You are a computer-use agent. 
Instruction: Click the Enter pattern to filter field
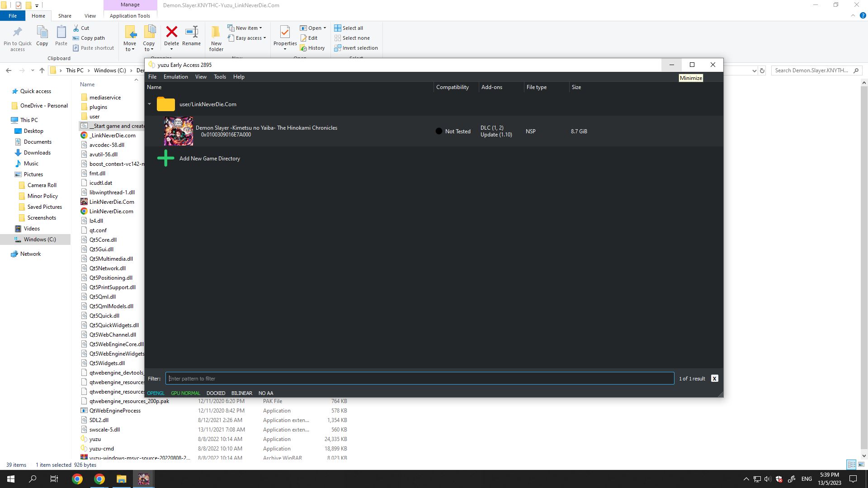tap(420, 379)
